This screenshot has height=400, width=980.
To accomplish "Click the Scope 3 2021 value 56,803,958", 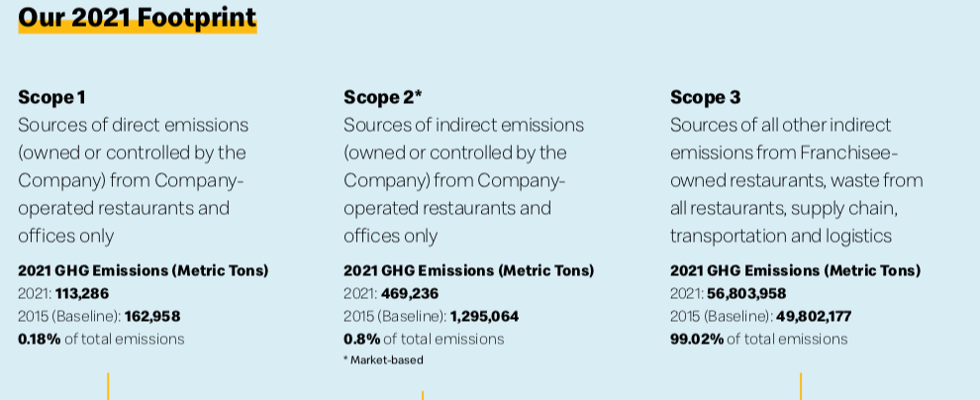I will point(746,294).
